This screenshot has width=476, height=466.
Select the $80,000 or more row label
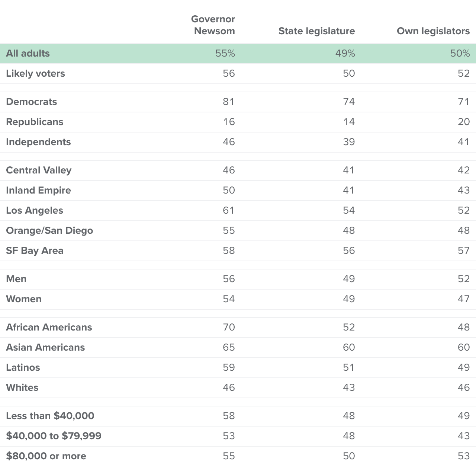(x=46, y=456)
